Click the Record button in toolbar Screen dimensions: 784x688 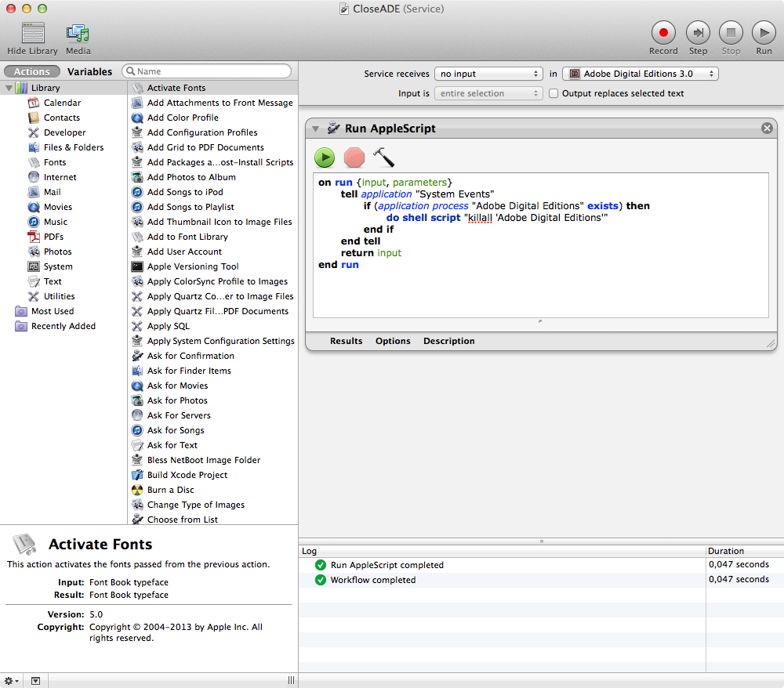pos(663,33)
